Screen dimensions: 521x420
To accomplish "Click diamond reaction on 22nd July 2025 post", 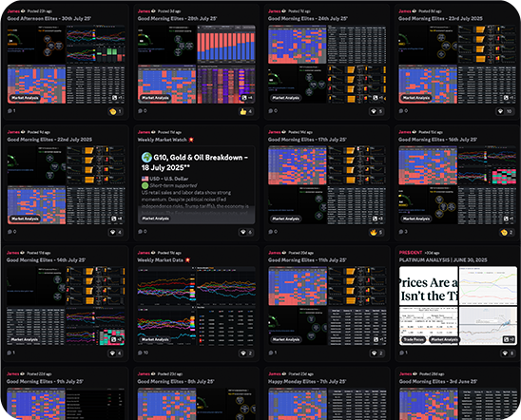I will click(x=116, y=233).
